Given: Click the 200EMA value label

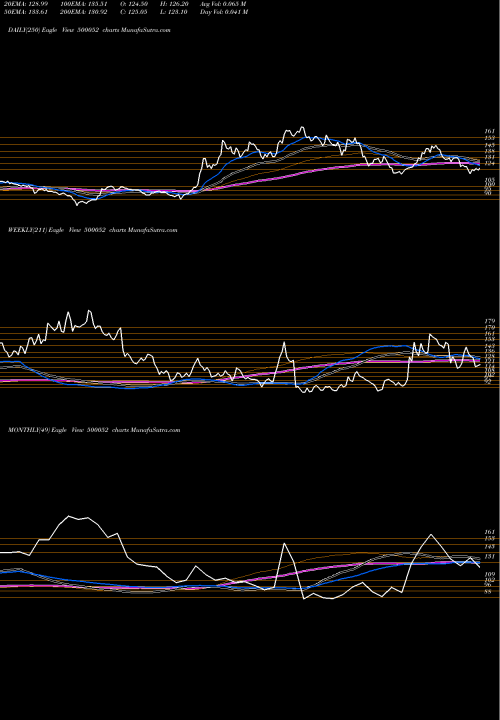Looking at the screenshot, I should click(x=84, y=12).
